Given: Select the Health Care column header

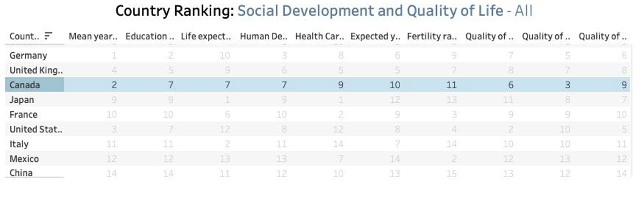Looking at the screenshot, I should (x=320, y=36).
